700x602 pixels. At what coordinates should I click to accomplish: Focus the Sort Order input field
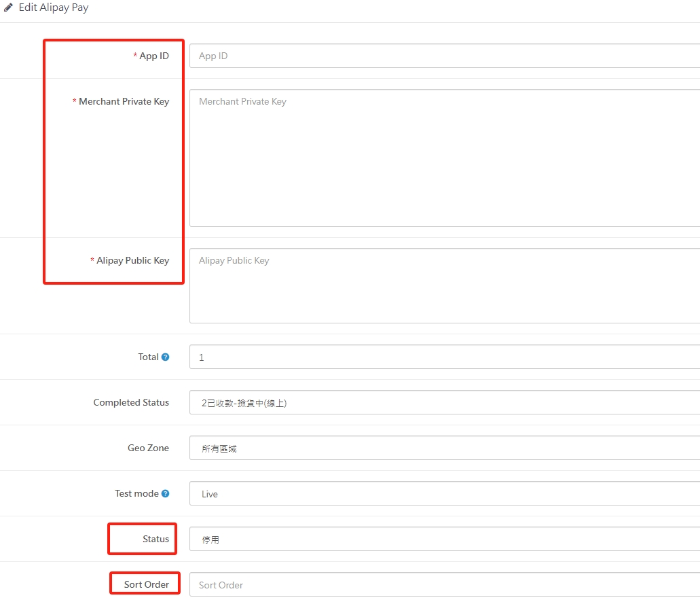pos(445,585)
